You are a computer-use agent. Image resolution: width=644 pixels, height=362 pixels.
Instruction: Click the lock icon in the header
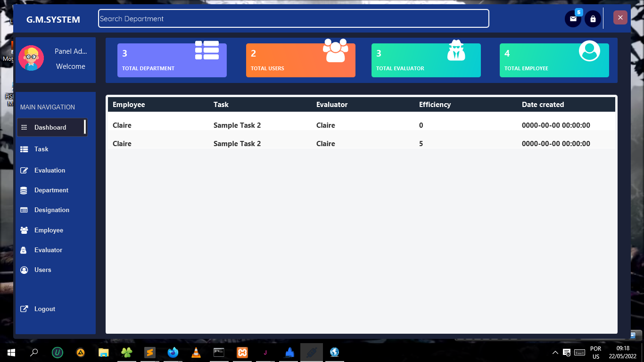pos(593,19)
